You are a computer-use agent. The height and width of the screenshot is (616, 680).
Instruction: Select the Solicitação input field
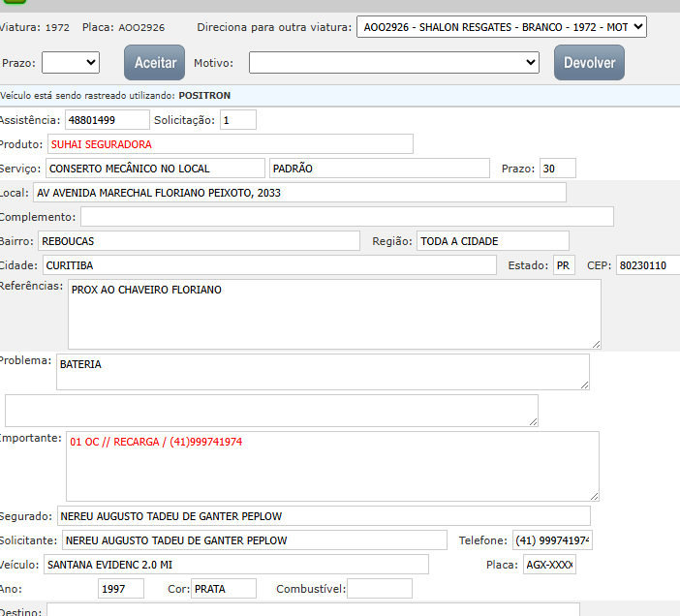(237, 120)
